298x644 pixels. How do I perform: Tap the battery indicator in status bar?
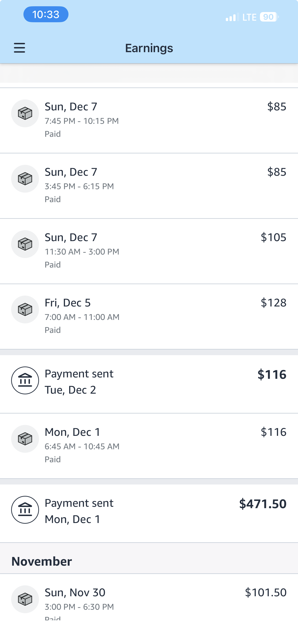[269, 17]
